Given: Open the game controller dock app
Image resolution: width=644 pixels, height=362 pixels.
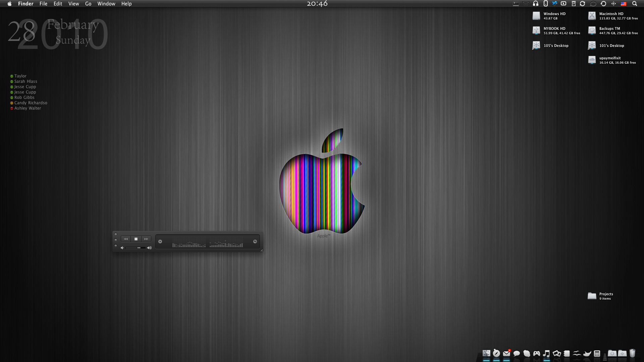Looking at the screenshot, I should (x=537, y=353).
